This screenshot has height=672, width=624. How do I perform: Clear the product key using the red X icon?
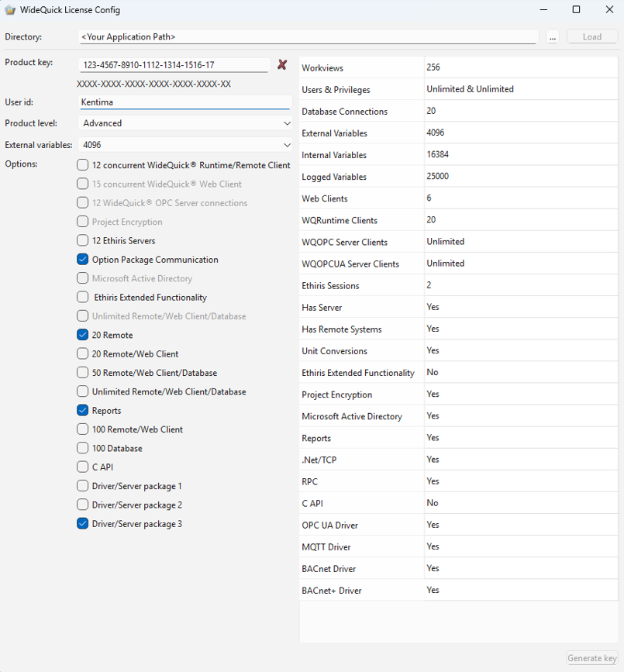tap(282, 65)
